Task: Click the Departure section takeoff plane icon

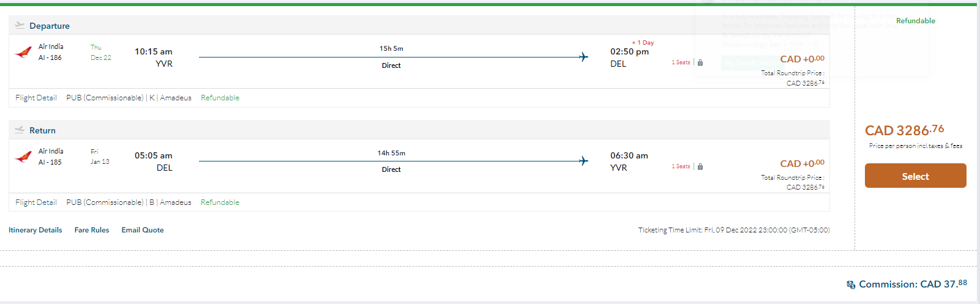Action: click(x=20, y=25)
